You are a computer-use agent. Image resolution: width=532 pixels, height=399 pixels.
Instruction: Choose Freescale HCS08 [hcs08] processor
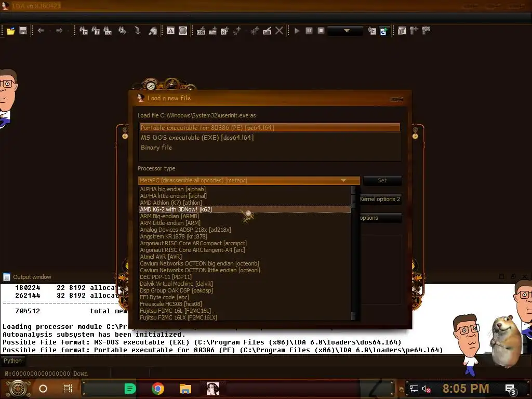245,304
